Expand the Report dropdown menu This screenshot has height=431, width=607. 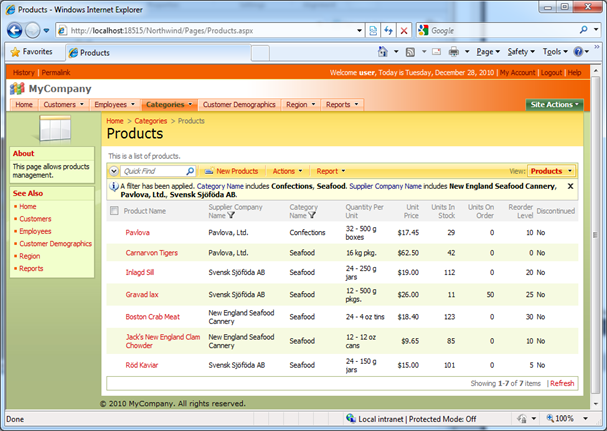[x=330, y=171]
